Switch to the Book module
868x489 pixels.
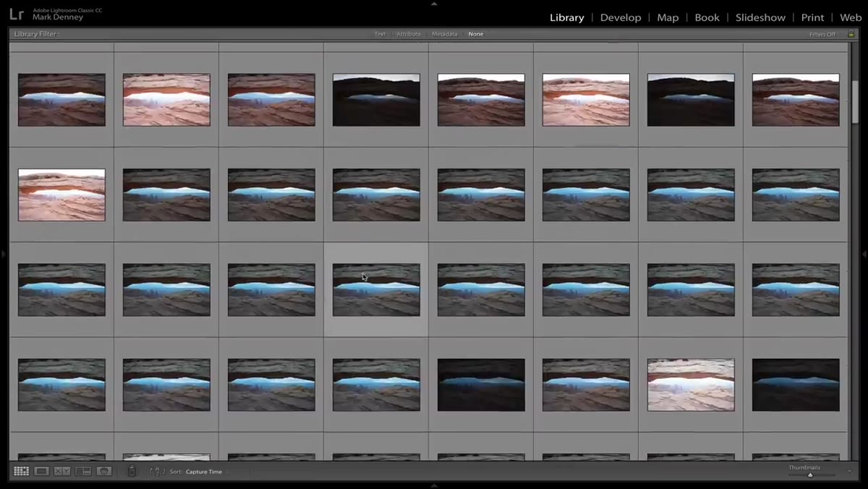707,17
